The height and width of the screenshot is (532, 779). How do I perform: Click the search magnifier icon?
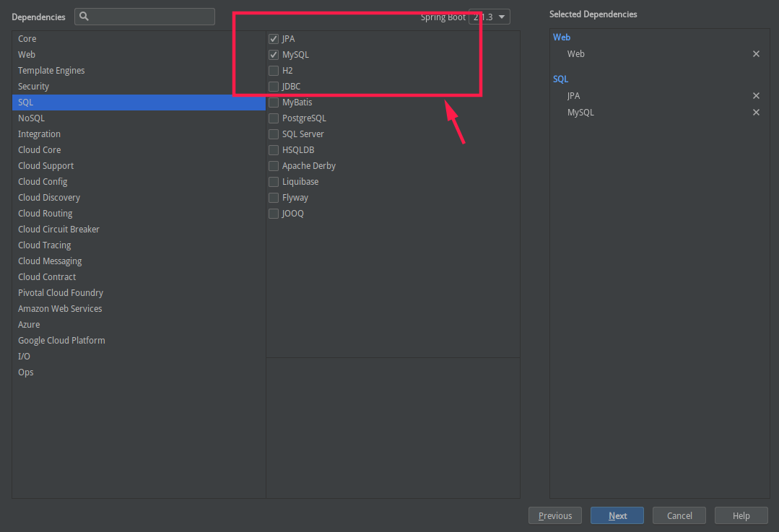(x=84, y=16)
